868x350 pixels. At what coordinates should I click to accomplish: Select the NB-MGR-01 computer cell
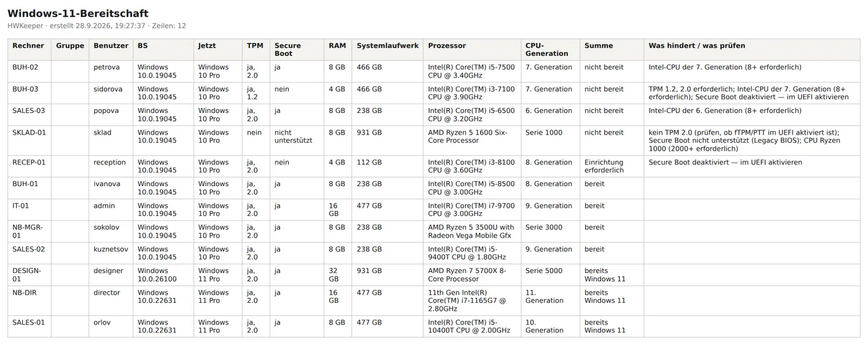pyautogui.click(x=30, y=231)
